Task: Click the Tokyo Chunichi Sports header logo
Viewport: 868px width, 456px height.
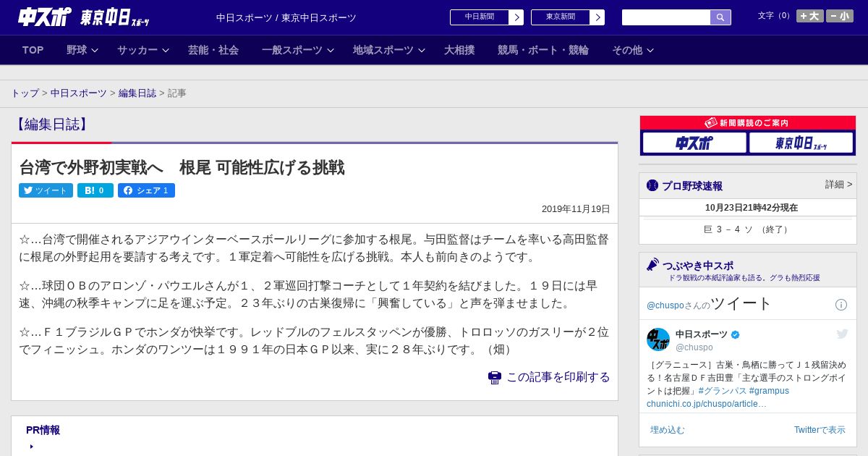Action: coord(114,17)
